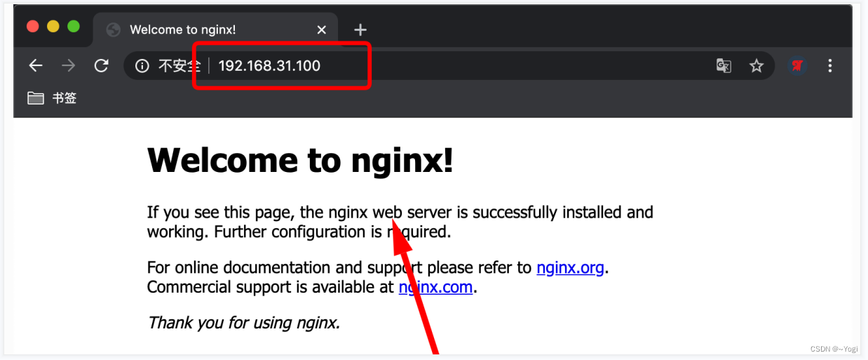Open the nginx.com link

click(435, 287)
